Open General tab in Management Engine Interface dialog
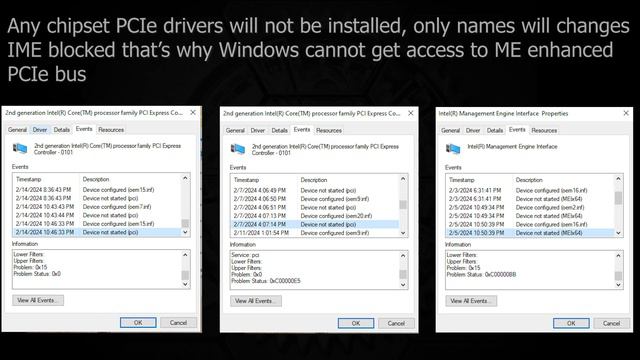 (x=450, y=131)
